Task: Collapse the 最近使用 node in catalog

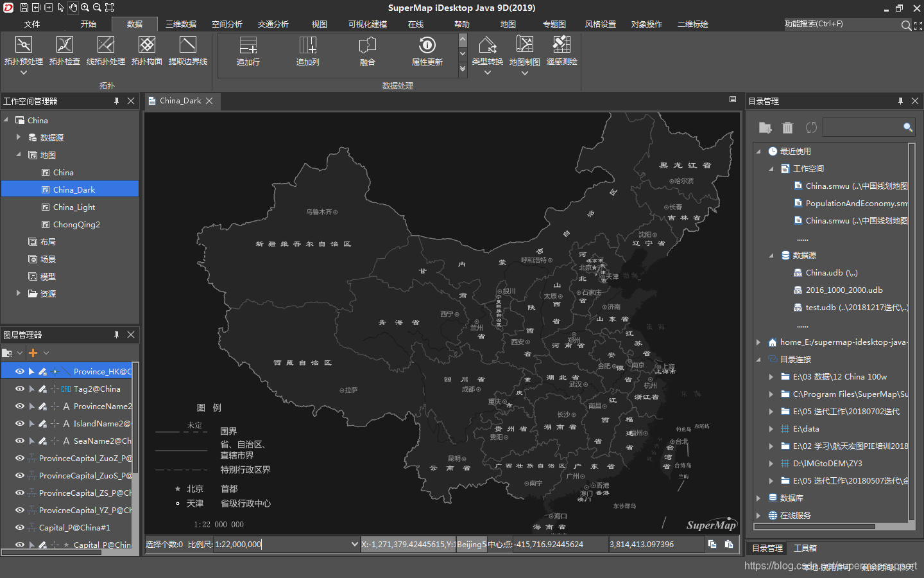Action: pos(758,151)
